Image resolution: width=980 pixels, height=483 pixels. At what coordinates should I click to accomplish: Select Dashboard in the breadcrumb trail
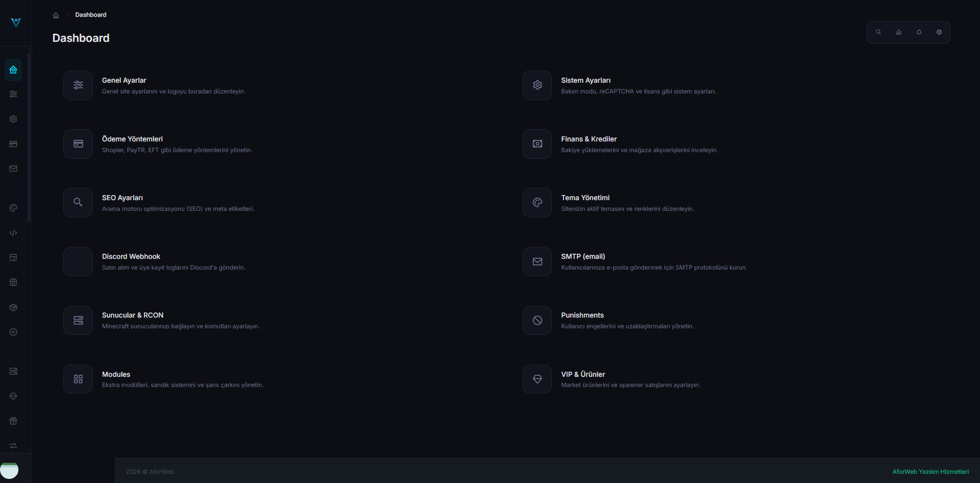90,15
